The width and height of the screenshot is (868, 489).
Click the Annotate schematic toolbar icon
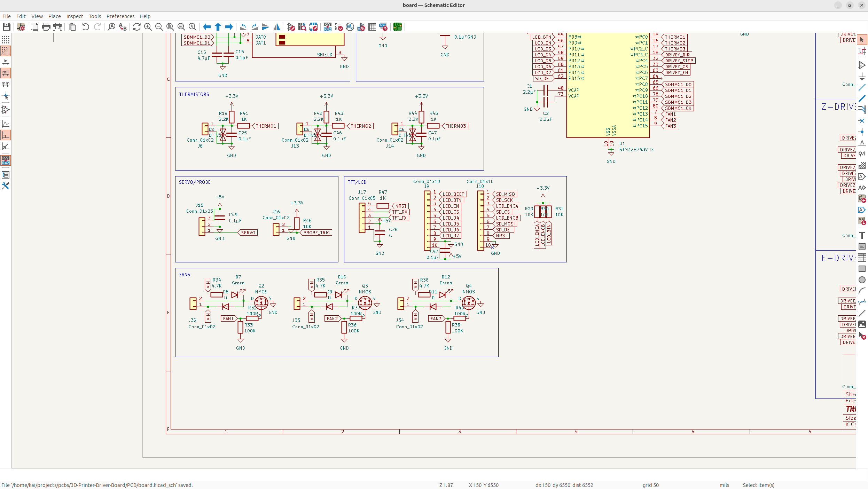[327, 27]
